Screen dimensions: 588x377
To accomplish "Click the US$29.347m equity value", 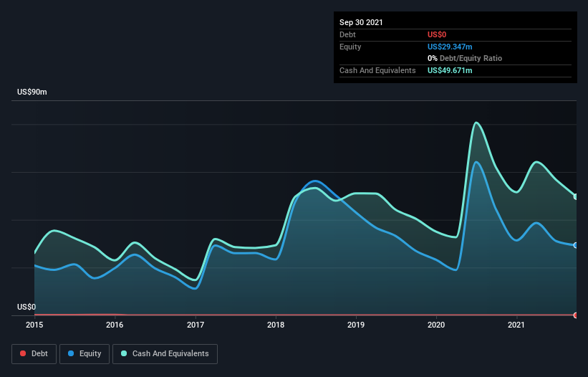I will (450, 47).
